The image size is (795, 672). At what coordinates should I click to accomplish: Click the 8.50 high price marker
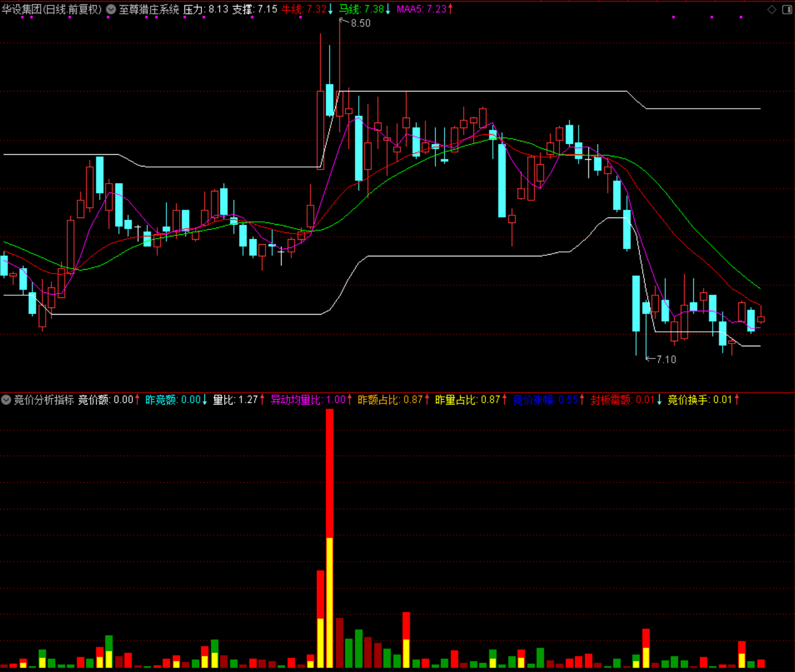360,23
